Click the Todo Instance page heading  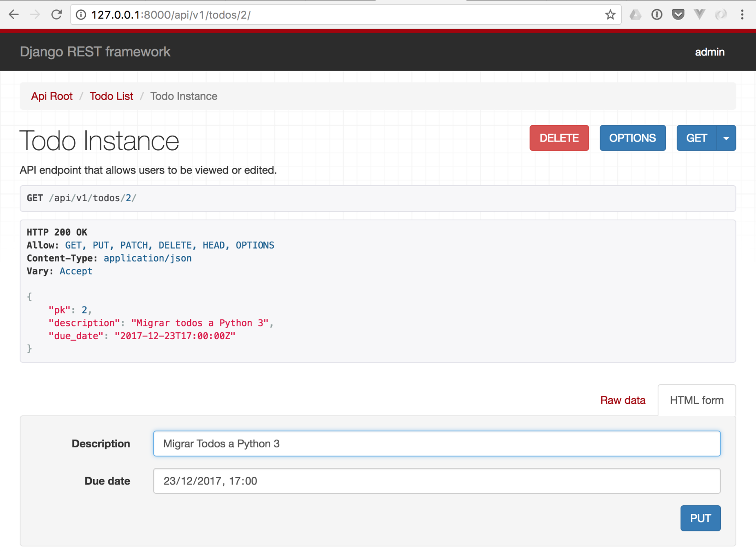click(99, 141)
